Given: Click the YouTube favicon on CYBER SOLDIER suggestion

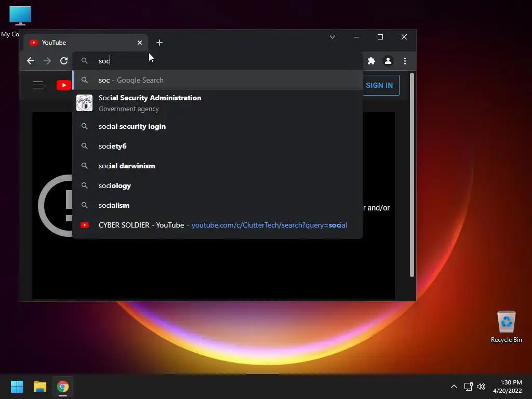Looking at the screenshot, I should 85,225.
